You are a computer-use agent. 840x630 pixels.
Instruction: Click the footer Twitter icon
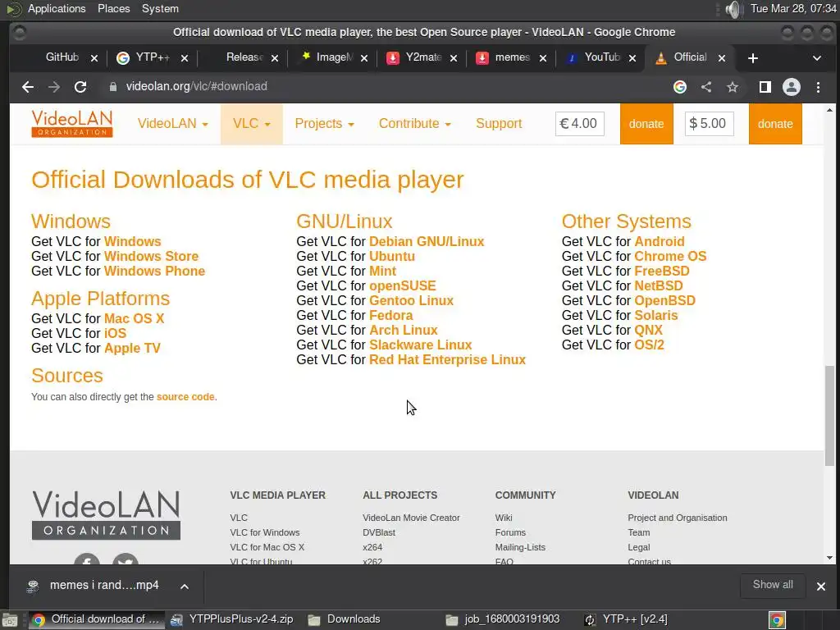126,559
